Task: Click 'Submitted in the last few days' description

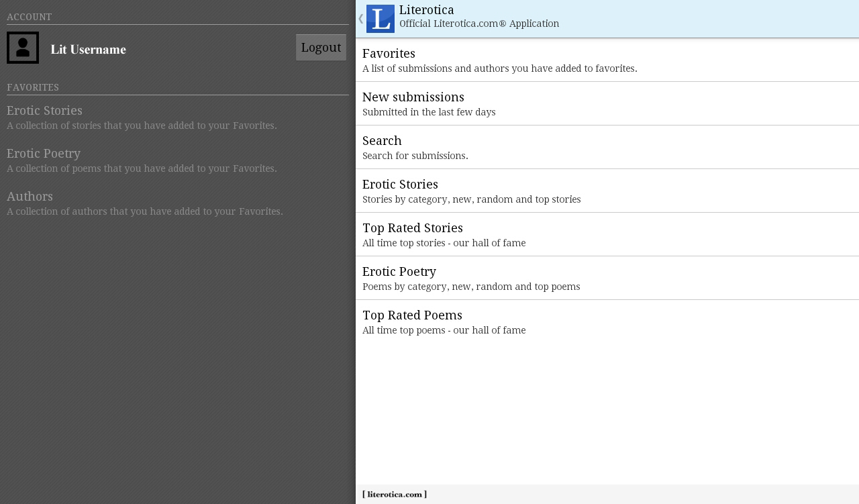Action: tap(429, 112)
